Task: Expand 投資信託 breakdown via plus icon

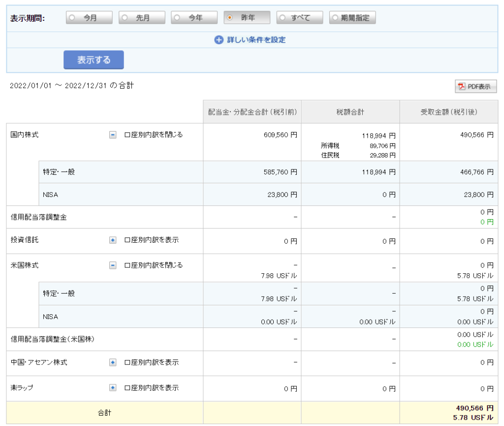Action: (113, 240)
